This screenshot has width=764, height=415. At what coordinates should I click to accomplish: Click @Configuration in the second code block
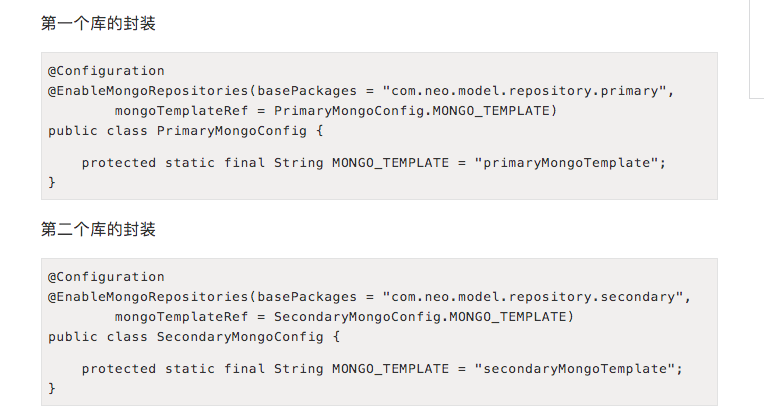point(106,277)
